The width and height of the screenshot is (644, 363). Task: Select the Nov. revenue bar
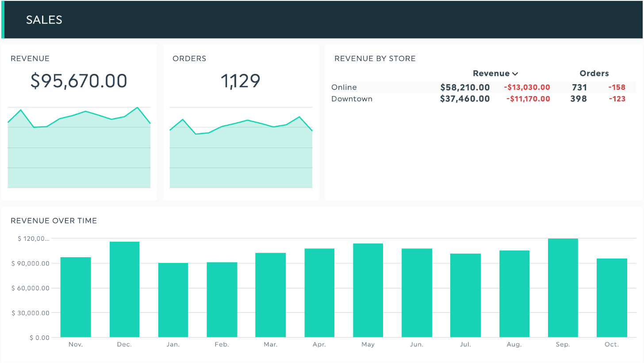click(76, 297)
